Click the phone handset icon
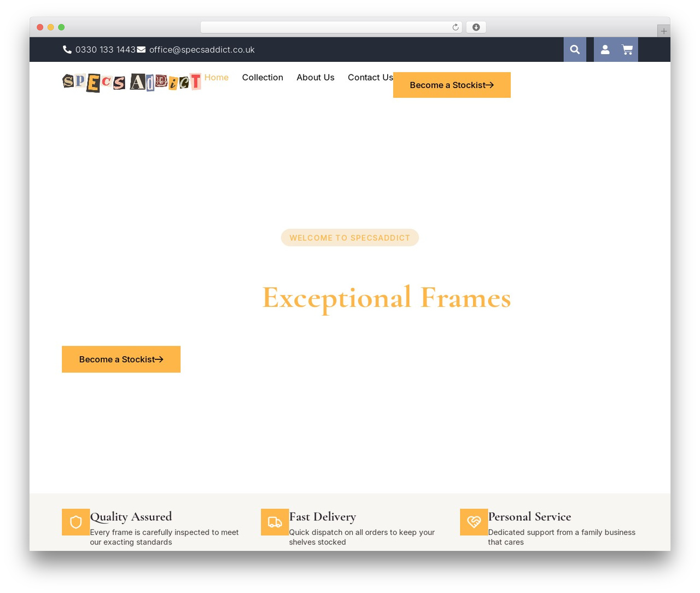 tap(67, 50)
